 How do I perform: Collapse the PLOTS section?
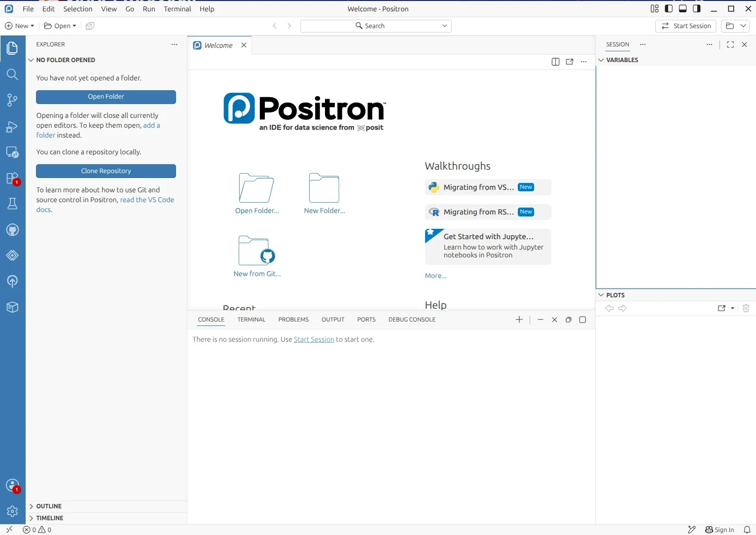pos(601,295)
